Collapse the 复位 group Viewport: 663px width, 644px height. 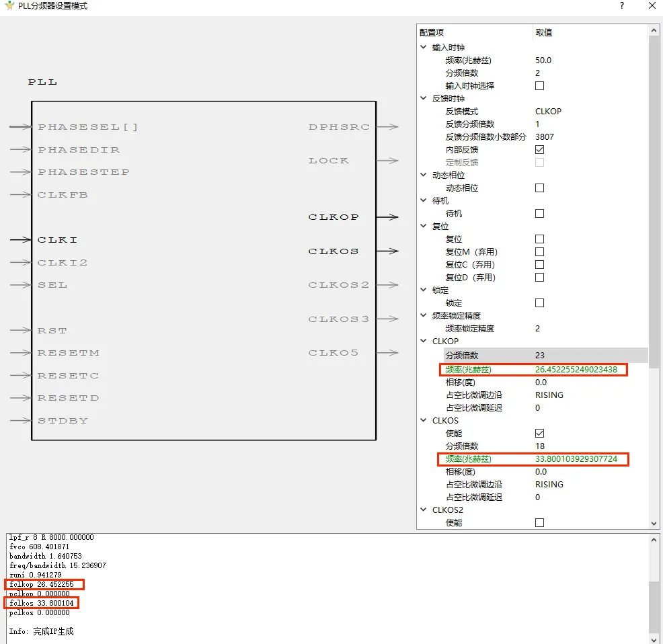[x=423, y=226]
